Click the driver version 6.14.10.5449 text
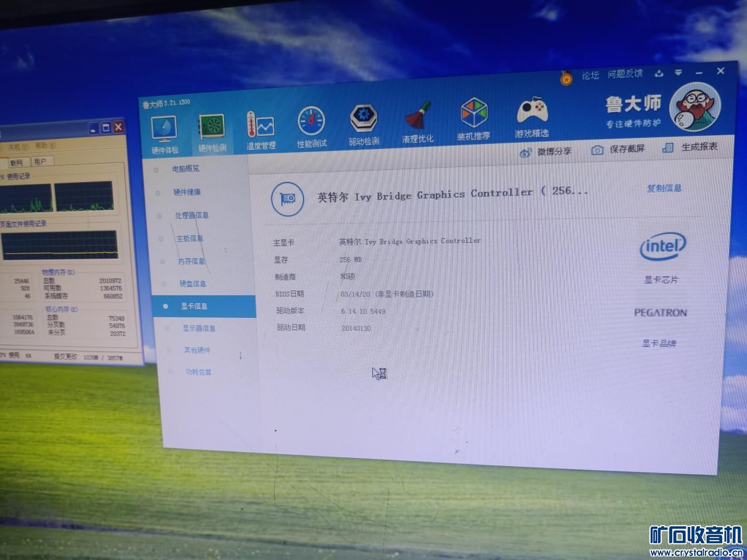 (363, 311)
